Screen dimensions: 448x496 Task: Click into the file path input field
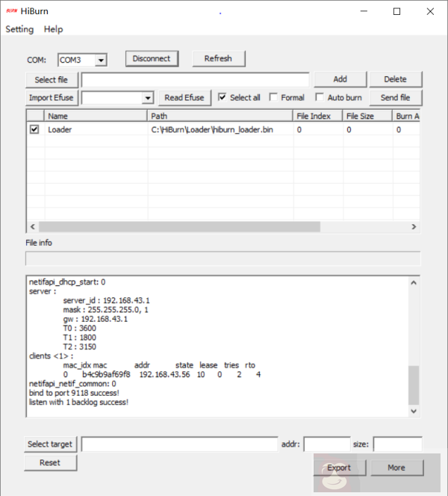[195, 79]
